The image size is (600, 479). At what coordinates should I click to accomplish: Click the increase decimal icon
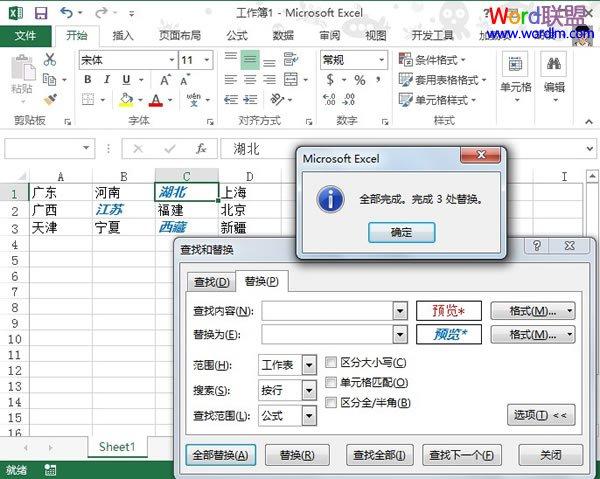[329, 99]
